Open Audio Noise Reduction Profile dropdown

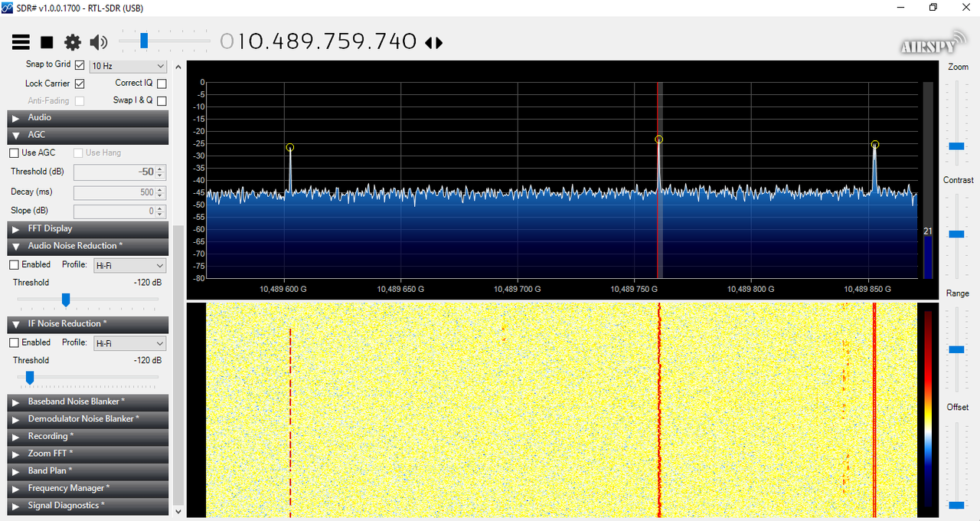(129, 265)
